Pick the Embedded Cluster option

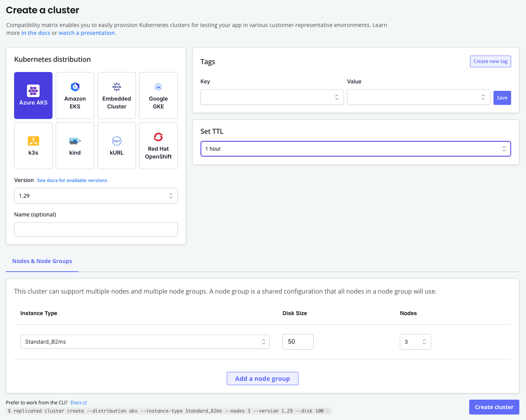click(116, 95)
